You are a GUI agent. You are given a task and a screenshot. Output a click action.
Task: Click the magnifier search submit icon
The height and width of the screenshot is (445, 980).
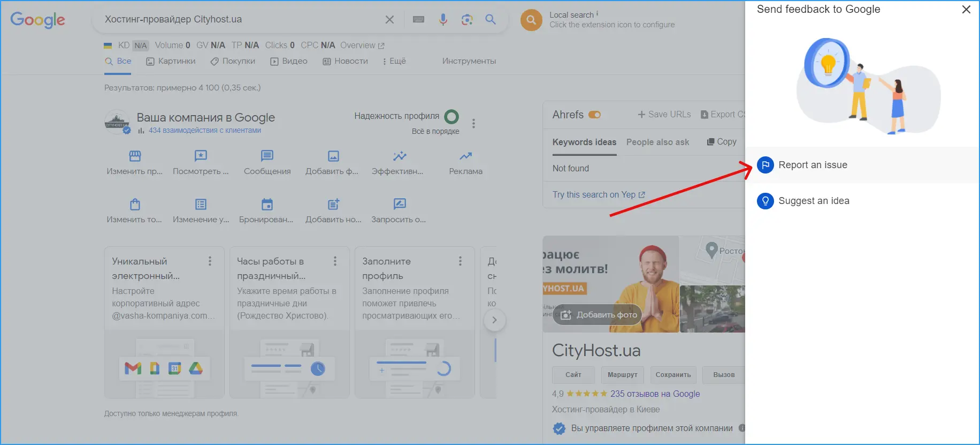[491, 20]
